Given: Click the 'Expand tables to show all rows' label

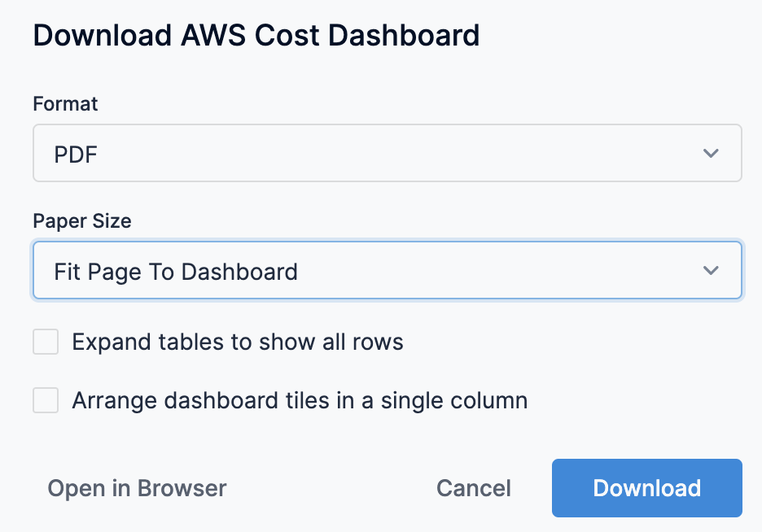Looking at the screenshot, I should 238,342.
